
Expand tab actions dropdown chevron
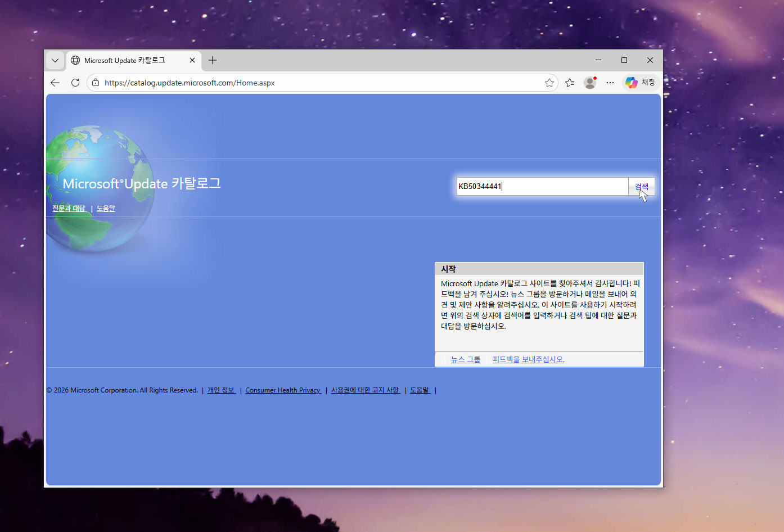pos(55,60)
